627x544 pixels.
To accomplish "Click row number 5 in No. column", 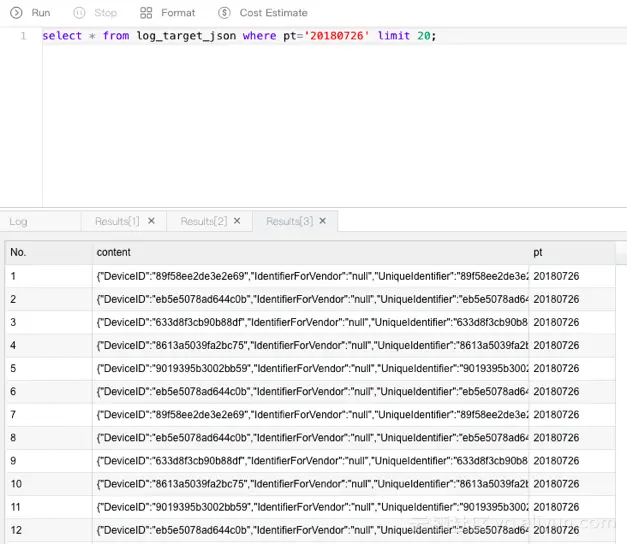I will (13, 368).
